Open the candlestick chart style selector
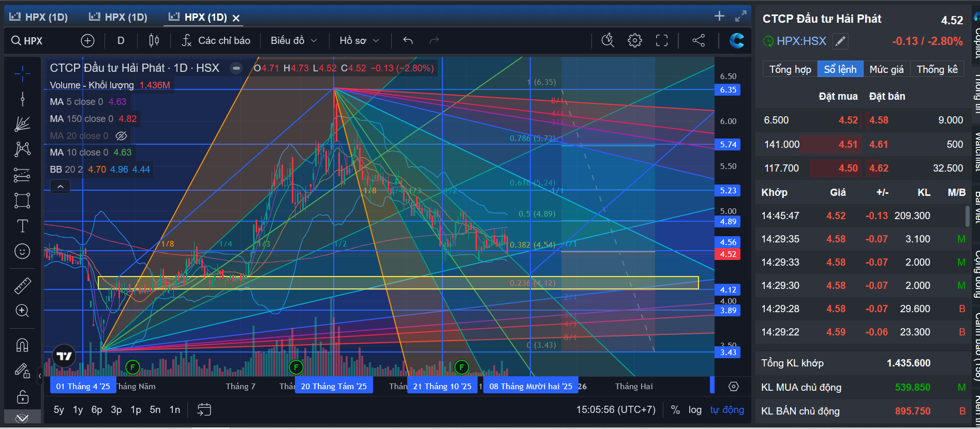This screenshot has width=980, height=429. pyautogui.click(x=154, y=40)
